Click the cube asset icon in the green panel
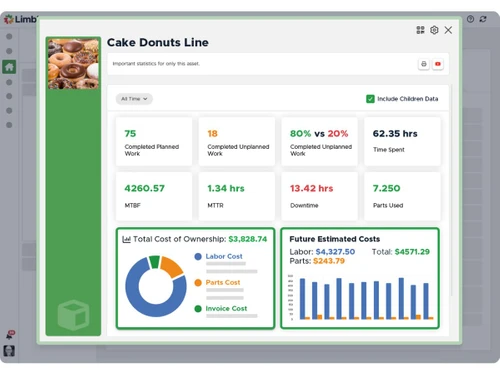This screenshot has height=375, width=500. 73,315
